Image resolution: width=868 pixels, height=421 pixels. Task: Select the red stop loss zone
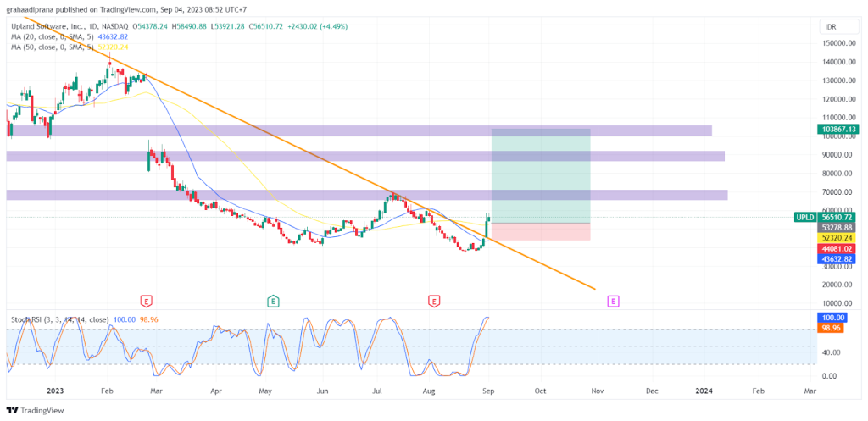click(x=540, y=232)
